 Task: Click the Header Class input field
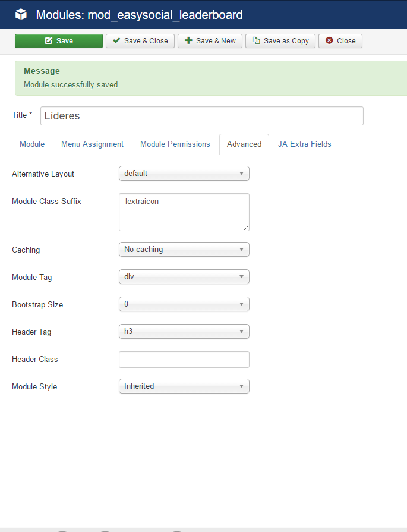(184, 360)
